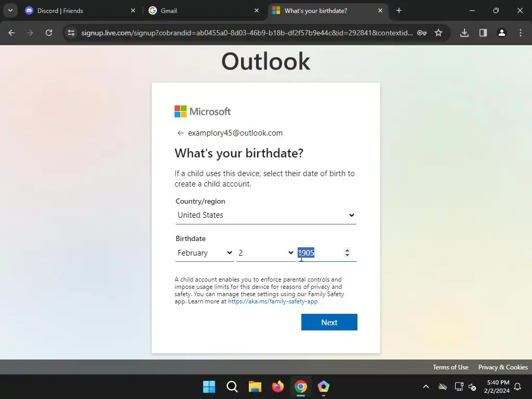The image size is (532, 399).
Task: Close the birthdate signup tab
Action: 380,10
